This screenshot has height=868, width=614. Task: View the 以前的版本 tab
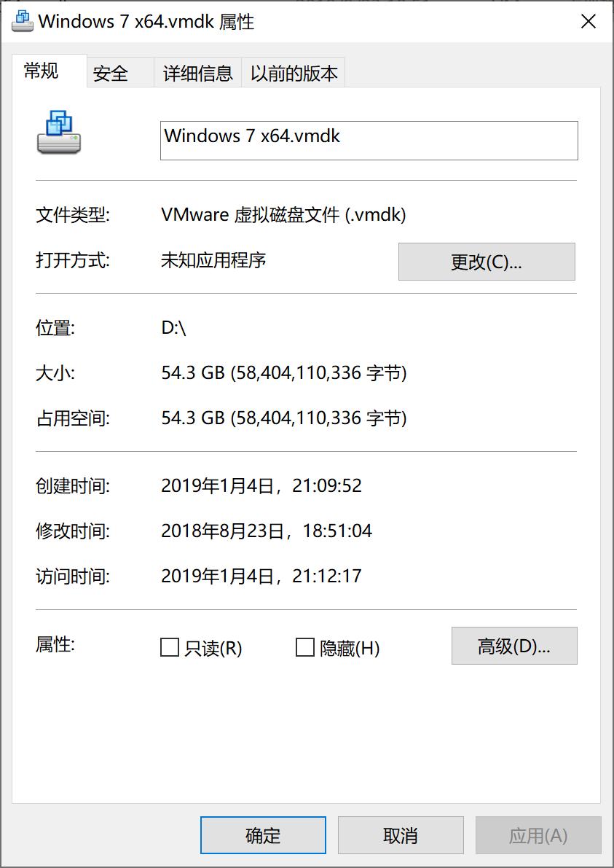tap(294, 72)
